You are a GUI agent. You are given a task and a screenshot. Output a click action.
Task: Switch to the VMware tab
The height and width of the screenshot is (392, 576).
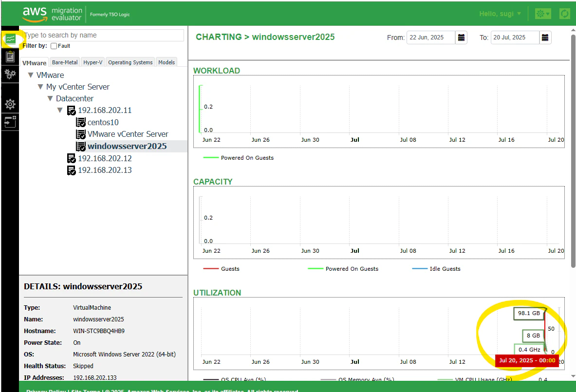34,63
